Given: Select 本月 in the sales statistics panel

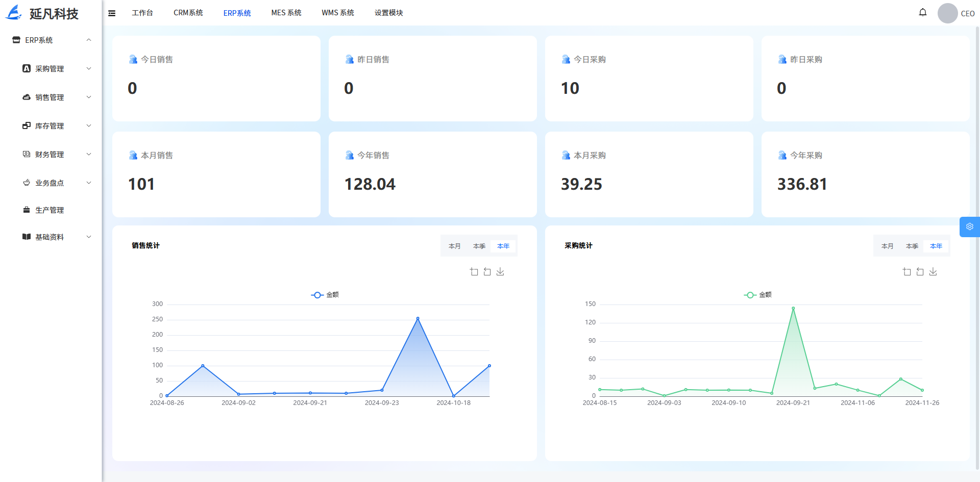Looking at the screenshot, I should pos(454,246).
